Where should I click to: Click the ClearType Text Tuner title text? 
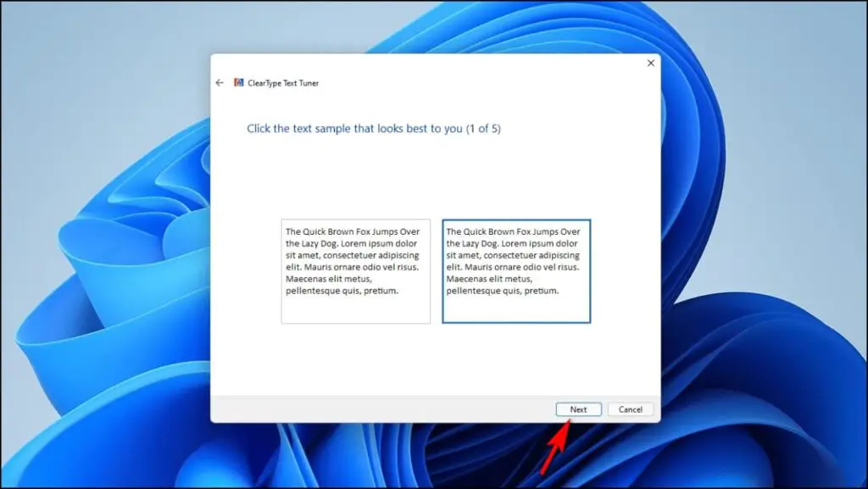(283, 83)
